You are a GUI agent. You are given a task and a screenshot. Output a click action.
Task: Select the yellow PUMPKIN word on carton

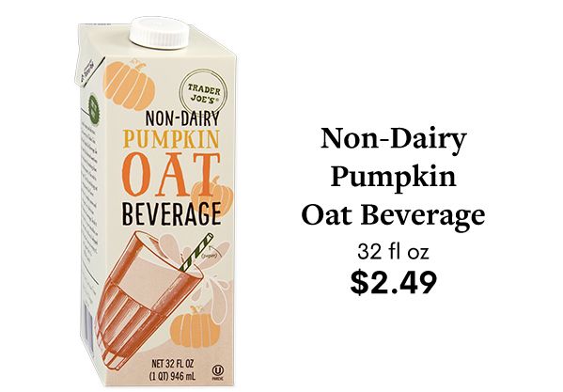pos(171,139)
